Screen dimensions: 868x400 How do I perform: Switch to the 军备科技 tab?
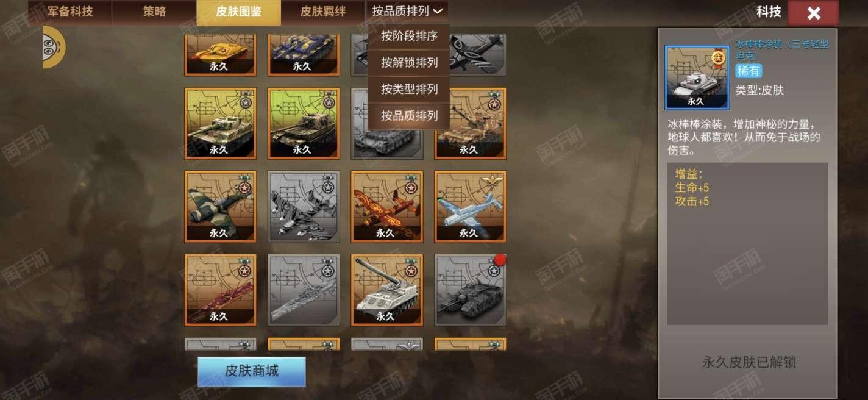tap(69, 12)
